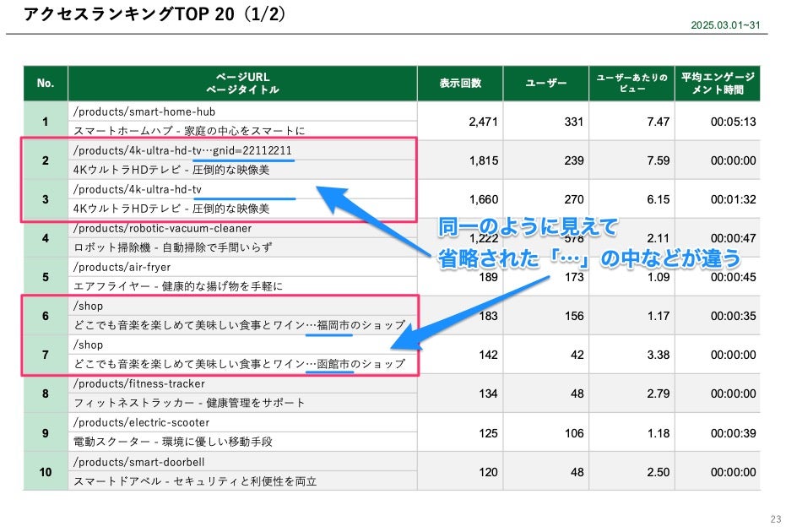The height and width of the screenshot is (532, 786).
Task: Click the ユーザー column header
Action: 546,84
